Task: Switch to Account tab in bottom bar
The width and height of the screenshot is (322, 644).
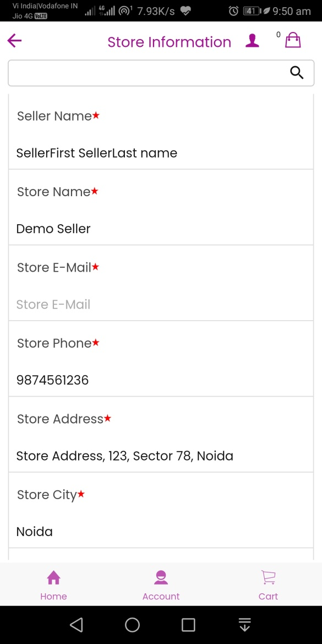Action: coord(161,585)
